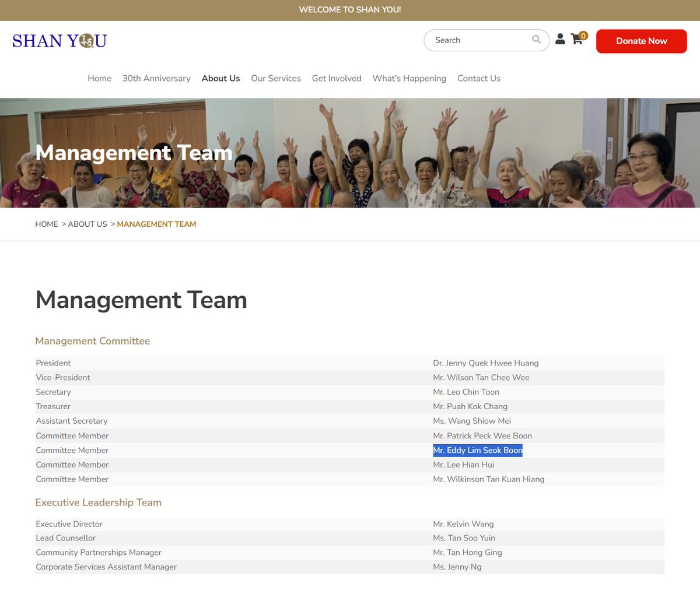Screen dimensions: 700x594
Task: Expand the About Us menu
Action: point(220,78)
